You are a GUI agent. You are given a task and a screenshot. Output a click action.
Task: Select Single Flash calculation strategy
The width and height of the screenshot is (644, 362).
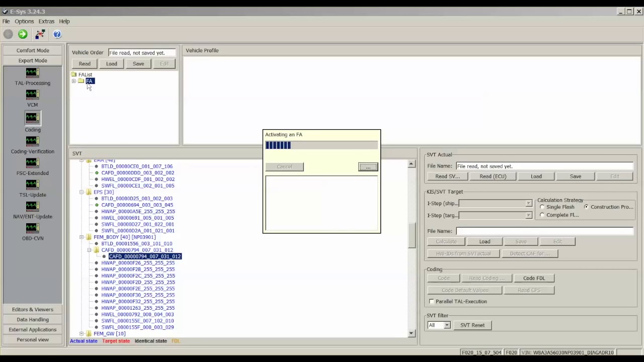pos(542,207)
